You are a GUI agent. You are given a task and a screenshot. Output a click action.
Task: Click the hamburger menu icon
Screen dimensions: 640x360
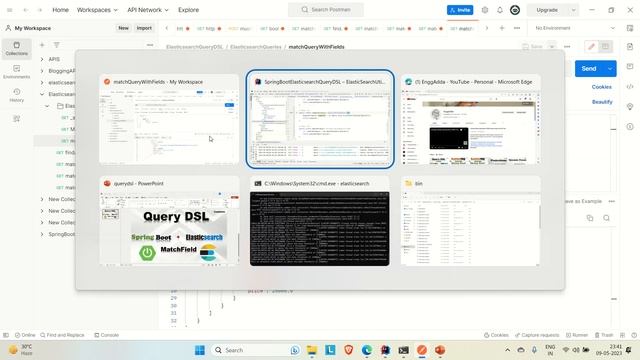point(10,10)
